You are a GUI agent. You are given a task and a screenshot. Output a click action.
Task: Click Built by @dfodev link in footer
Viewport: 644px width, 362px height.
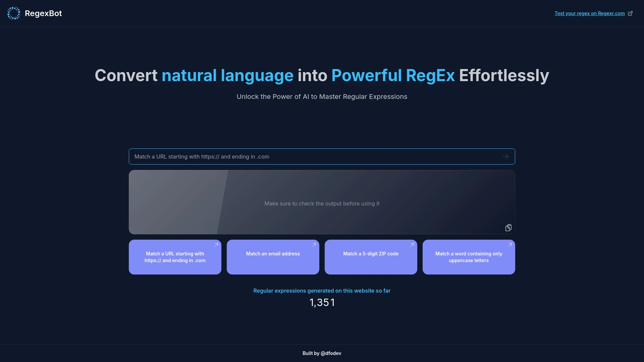(322, 353)
